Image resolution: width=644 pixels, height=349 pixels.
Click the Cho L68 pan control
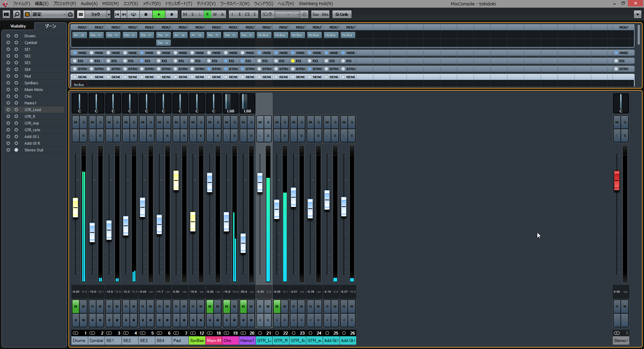[x=230, y=103]
